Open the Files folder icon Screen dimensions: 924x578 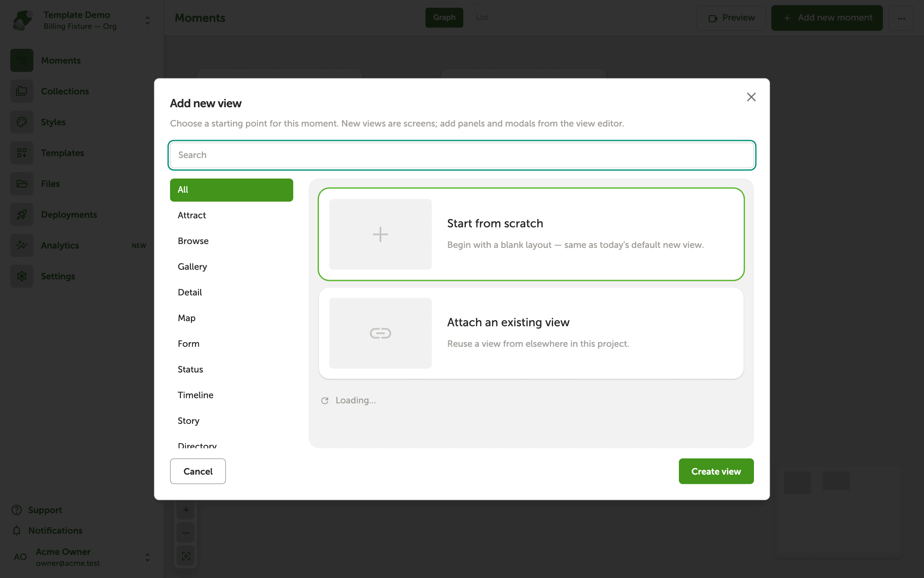(x=22, y=183)
